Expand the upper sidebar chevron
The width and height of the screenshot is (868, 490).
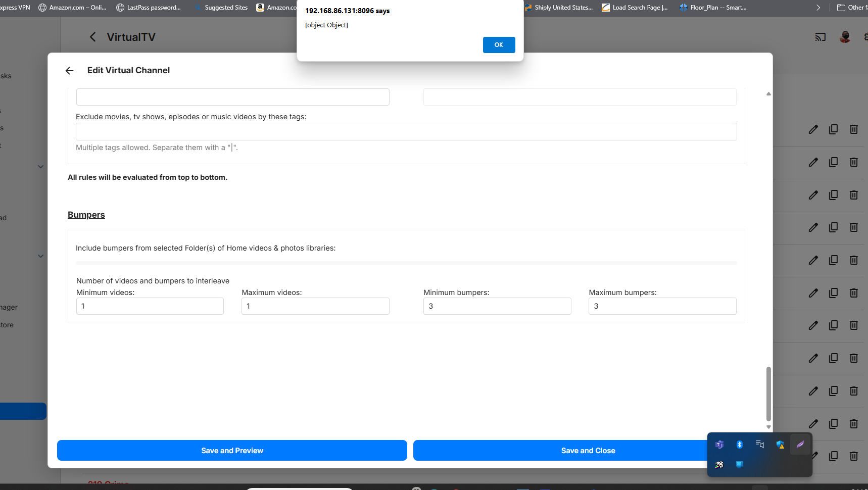[x=40, y=167]
